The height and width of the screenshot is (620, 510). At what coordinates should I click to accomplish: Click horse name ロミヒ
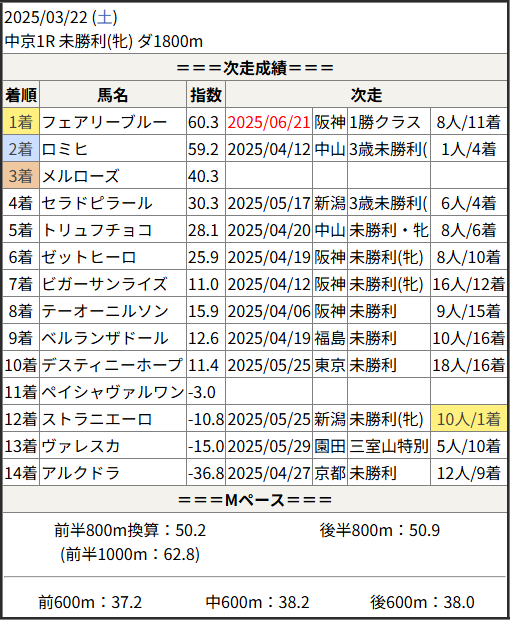tap(64, 149)
